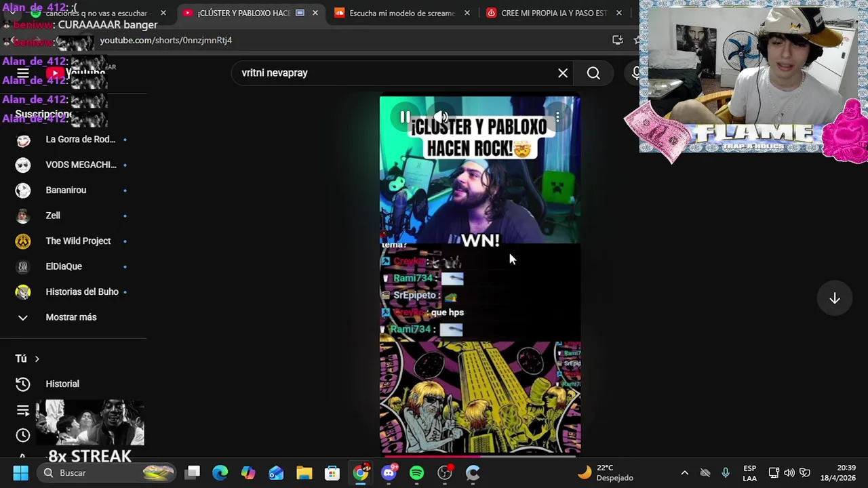The width and height of the screenshot is (868, 488).
Task: Open Outlook from the taskbar
Action: (x=276, y=473)
